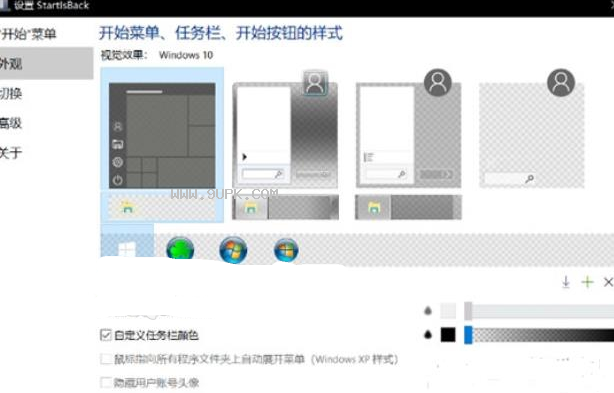Screen dimensions: 614x393
Task: Click the download arrow for more styles
Action: (566, 282)
